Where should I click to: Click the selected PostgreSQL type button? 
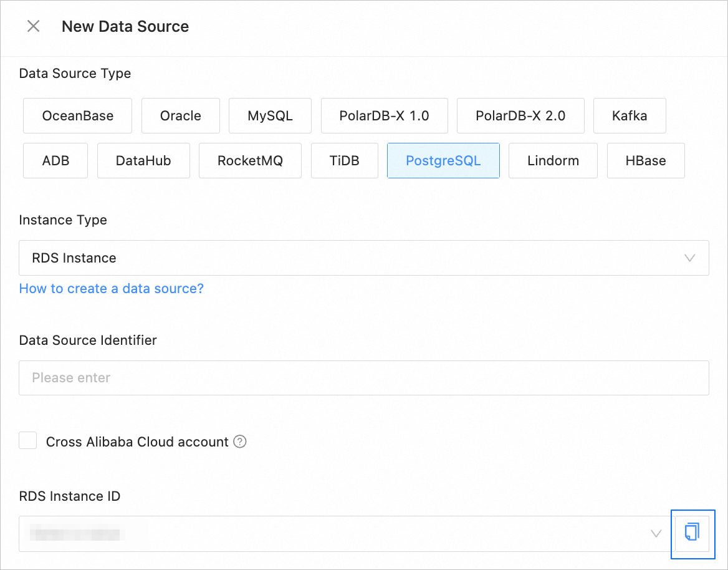click(x=443, y=161)
